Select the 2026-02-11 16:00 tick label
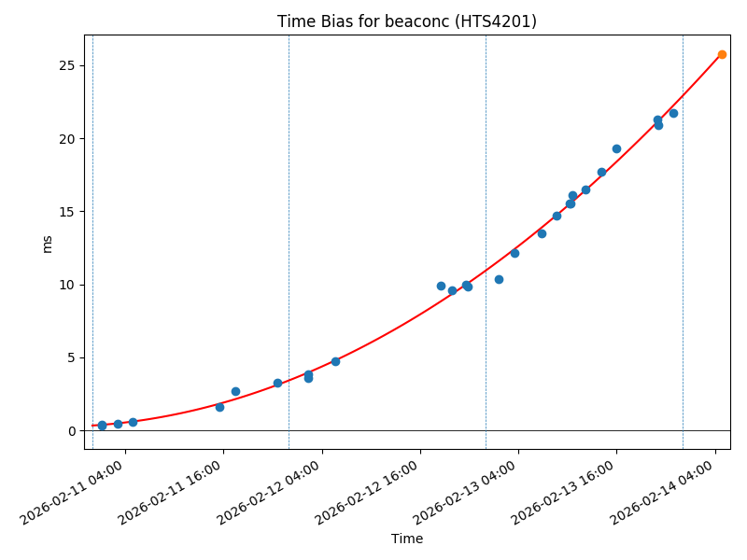 171,490
